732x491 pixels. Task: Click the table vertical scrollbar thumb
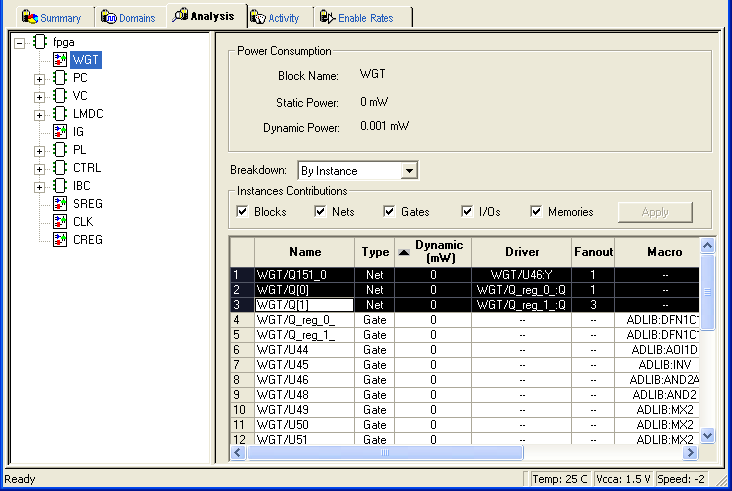click(708, 292)
